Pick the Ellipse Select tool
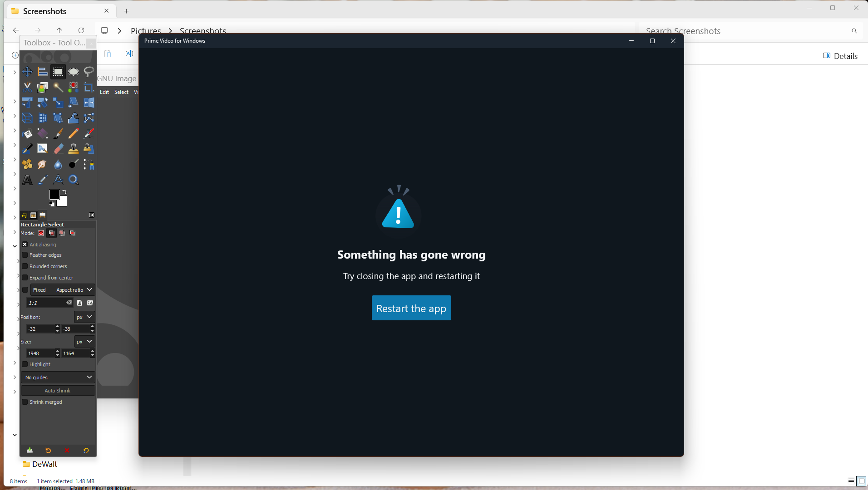868x490 pixels. click(73, 72)
